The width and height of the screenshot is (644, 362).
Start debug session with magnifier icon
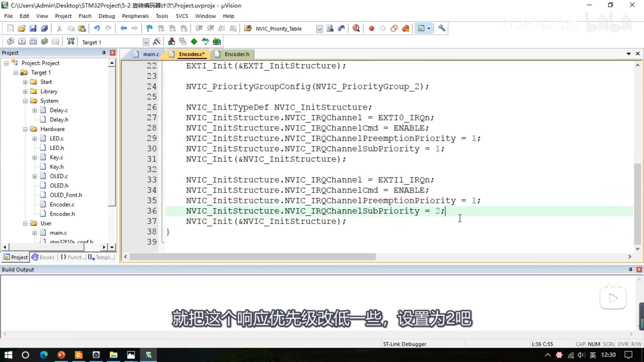coord(356,28)
